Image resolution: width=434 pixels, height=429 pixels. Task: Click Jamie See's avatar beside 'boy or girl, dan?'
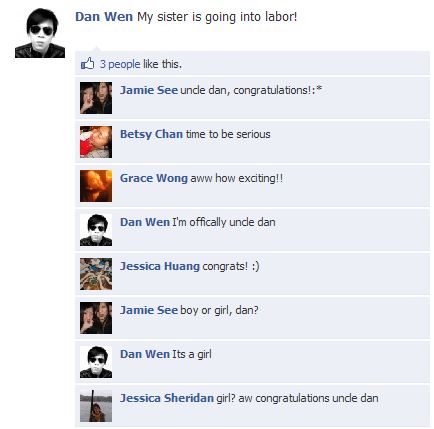tap(96, 318)
